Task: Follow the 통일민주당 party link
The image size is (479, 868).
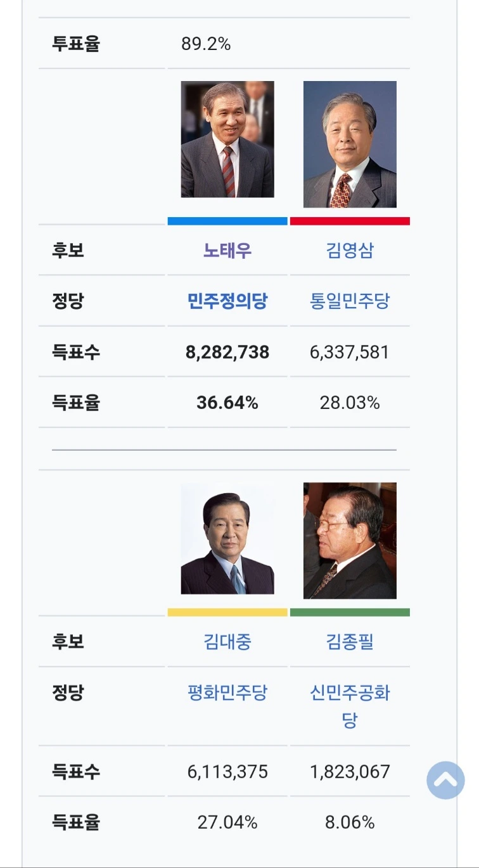Action: click(350, 301)
